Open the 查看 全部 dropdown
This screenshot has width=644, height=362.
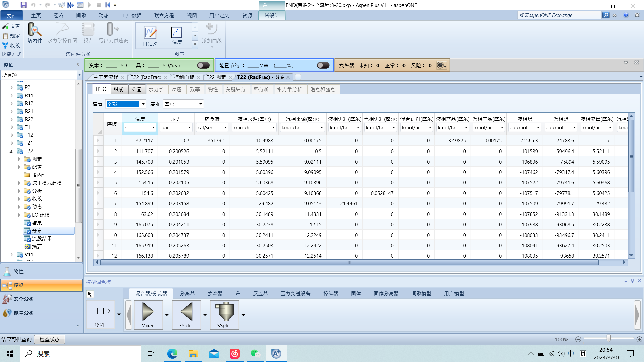tap(143, 104)
